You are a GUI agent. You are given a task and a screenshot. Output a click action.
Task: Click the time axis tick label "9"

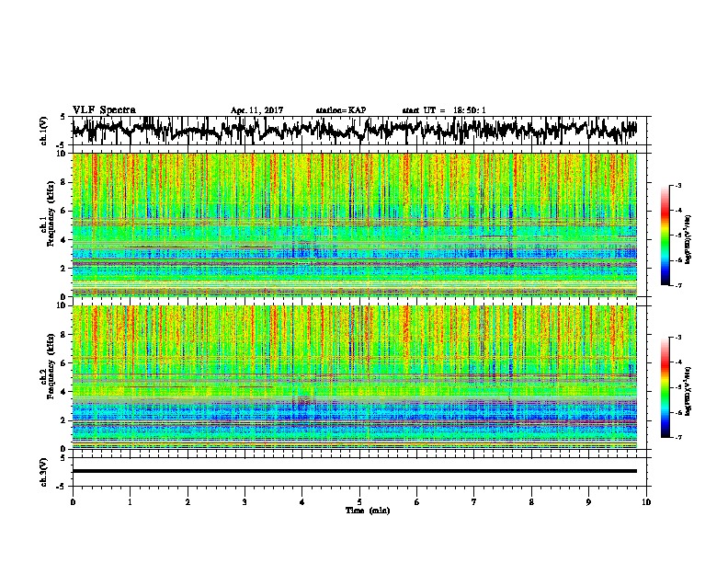pos(588,502)
